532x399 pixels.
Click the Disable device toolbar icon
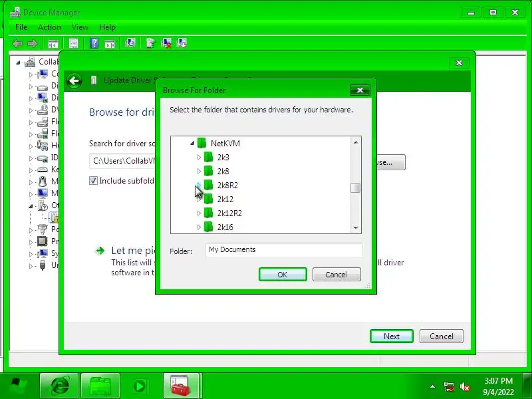(182, 43)
